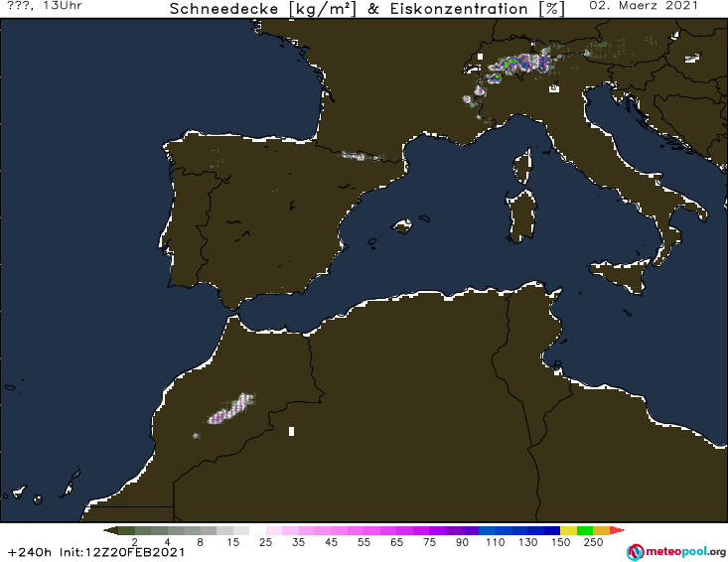Click the Pyrenees snow cover patch

click(362, 156)
